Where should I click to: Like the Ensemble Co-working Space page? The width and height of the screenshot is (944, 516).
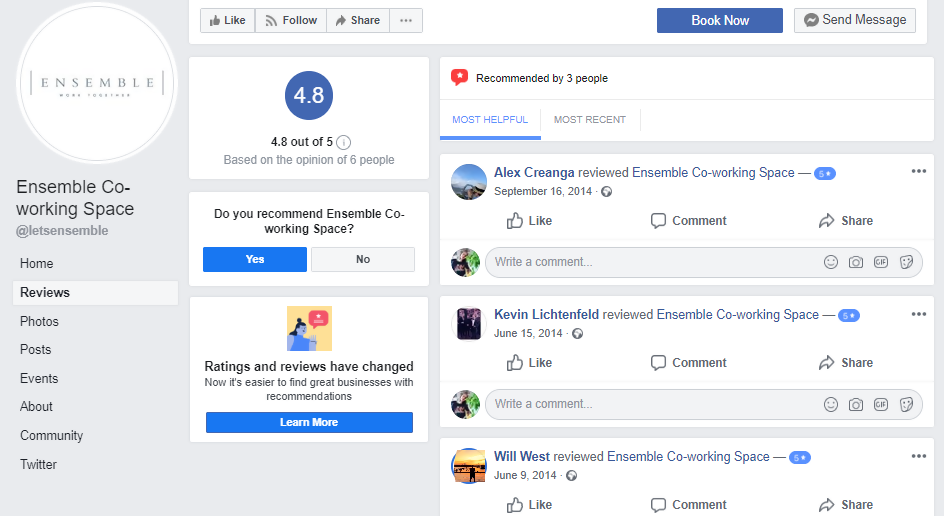228,20
